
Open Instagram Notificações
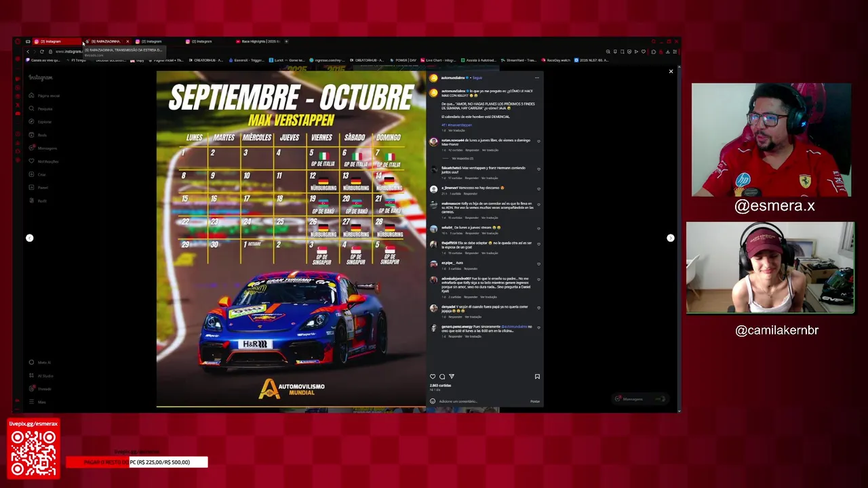pos(43,161)
